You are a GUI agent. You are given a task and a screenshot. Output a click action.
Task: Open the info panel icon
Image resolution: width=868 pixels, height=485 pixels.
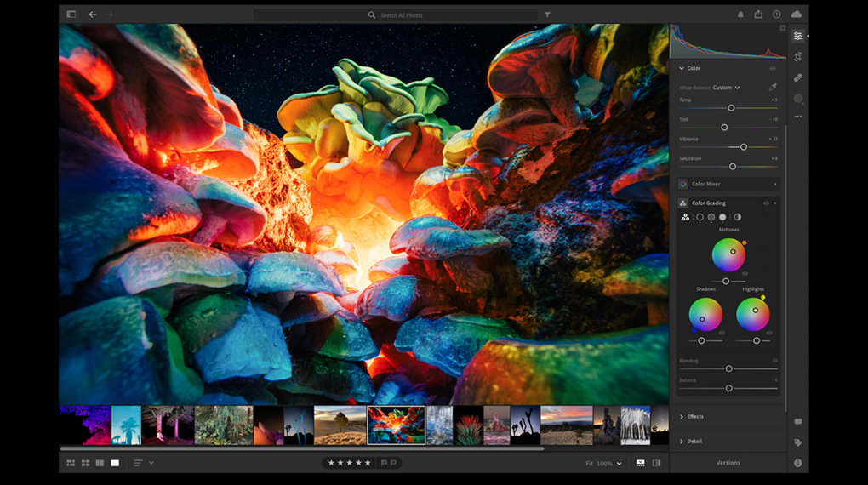[x=797, y=463]
